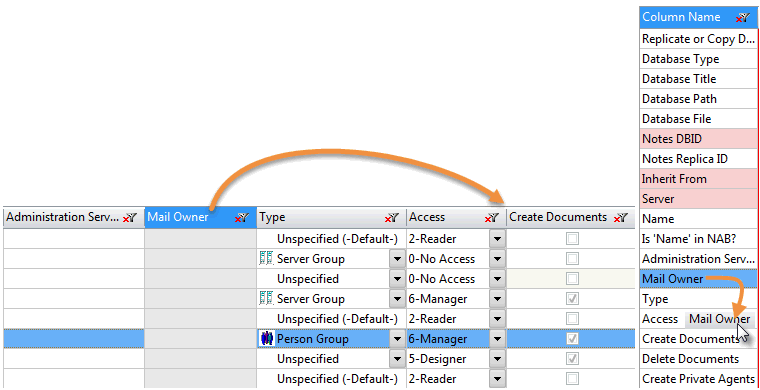The height and width of the screenshot is (390, 760).
Task: Expand Access dropdown for 5-Designer row
Action: tap(497, 359)
